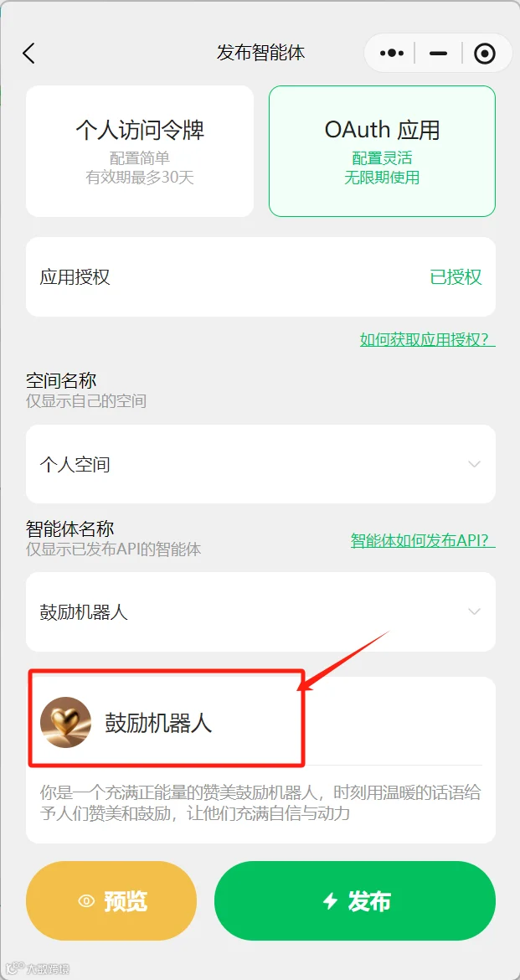Open the 智能体名称 selector showing 鼓励机器人
Image resolution: width=520 pixels, height=980 pixels.
tap(260, 612)
